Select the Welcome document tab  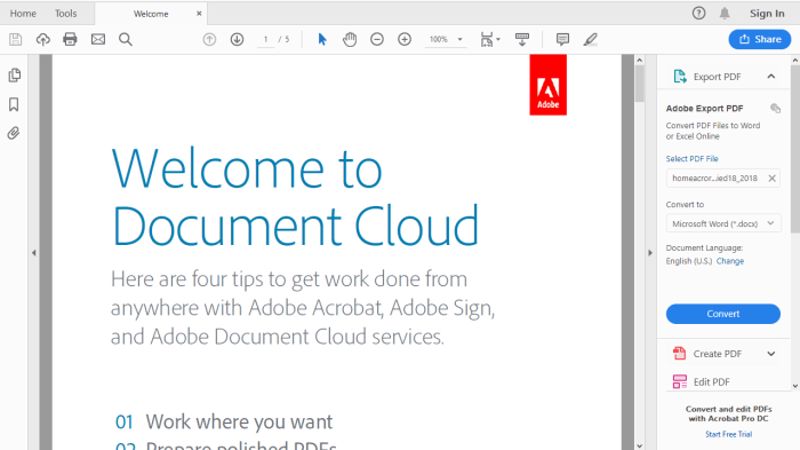(x=151, y=14)
